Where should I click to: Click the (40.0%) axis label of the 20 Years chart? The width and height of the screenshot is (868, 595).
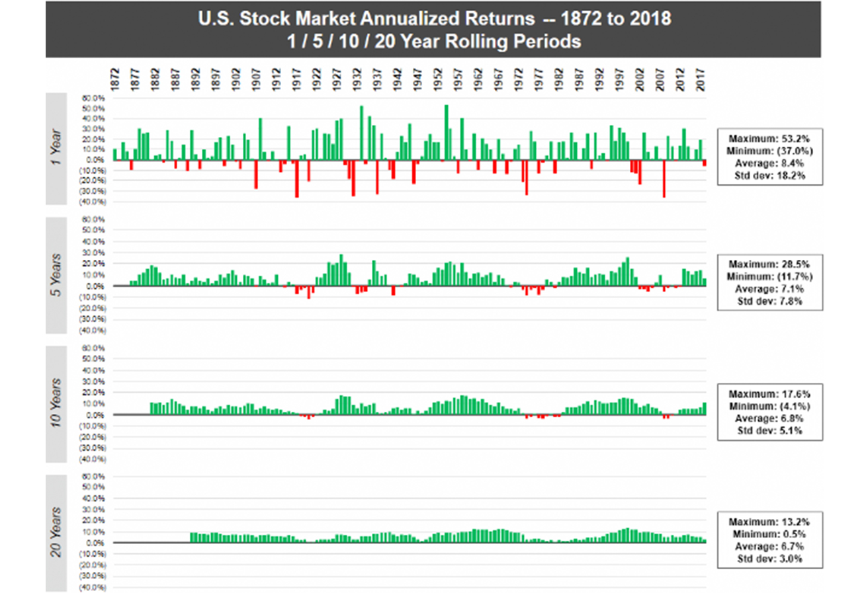(91, 587)
